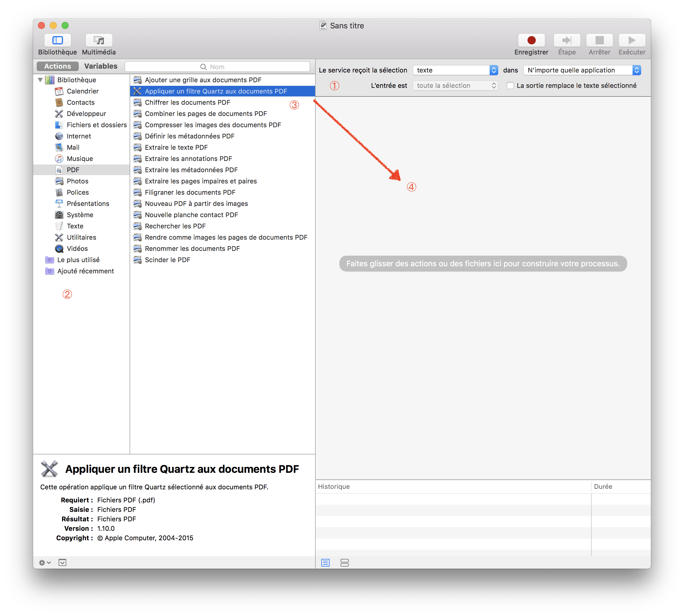Select Rechercher les PDF

pyautogui.click(x=222, y=226)
